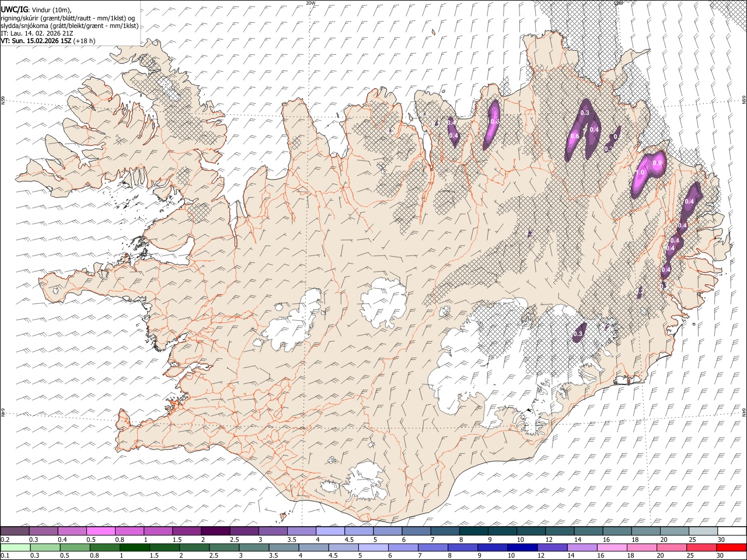Click the '0.1' label in lower legend row
747x560 pixels.
coord(5,555)
